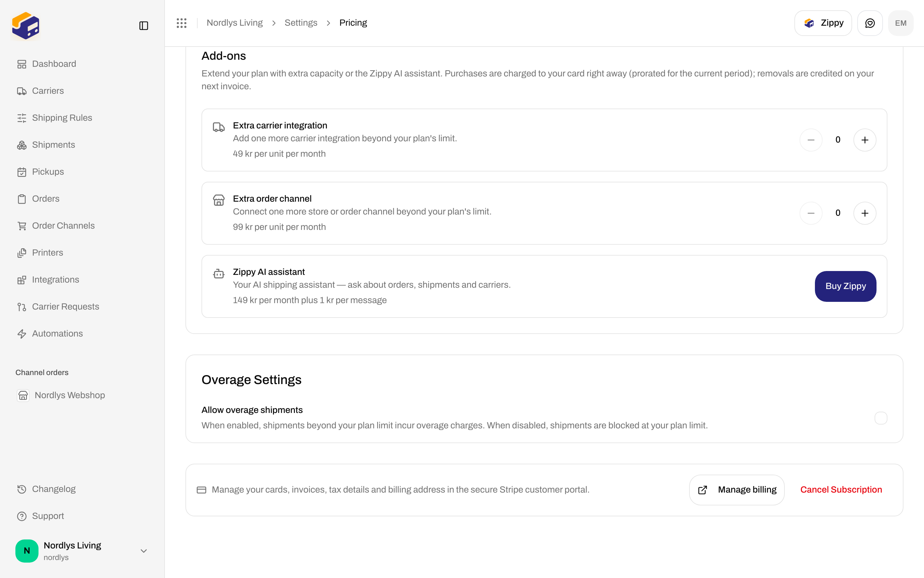Image resolution: width=924 pixels, height=578 pixels.
Task: Open Order Channels in sidebar
Action: pos(82,226)
